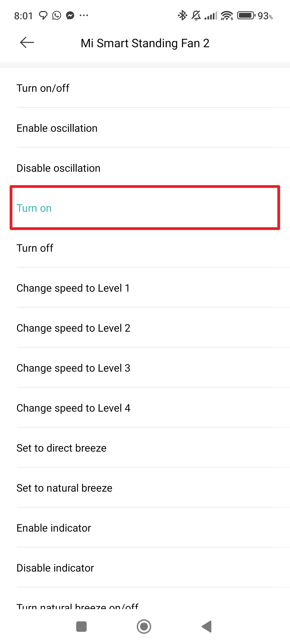Screen dimensions: 290x644
Task: Tap the Bluetooth status icon
Action: coord(182,16)
